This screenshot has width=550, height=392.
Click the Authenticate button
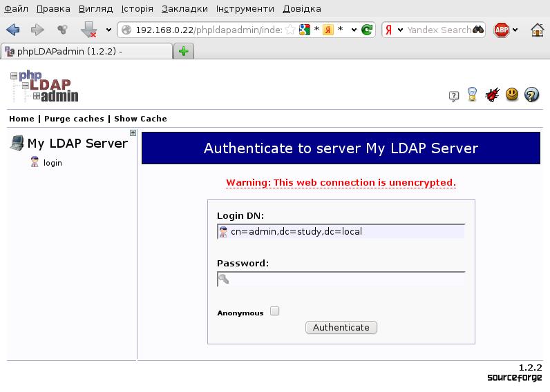click(x=341, y=328)
